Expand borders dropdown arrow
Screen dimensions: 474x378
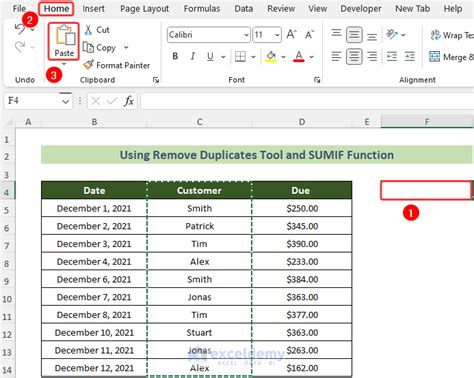[x=253, y=57]
